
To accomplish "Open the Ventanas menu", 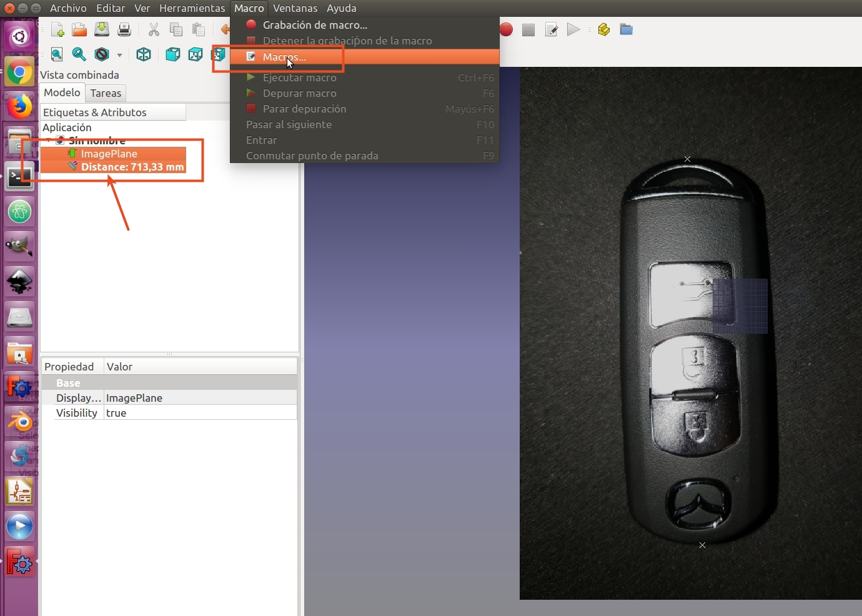I will (295, 8).
